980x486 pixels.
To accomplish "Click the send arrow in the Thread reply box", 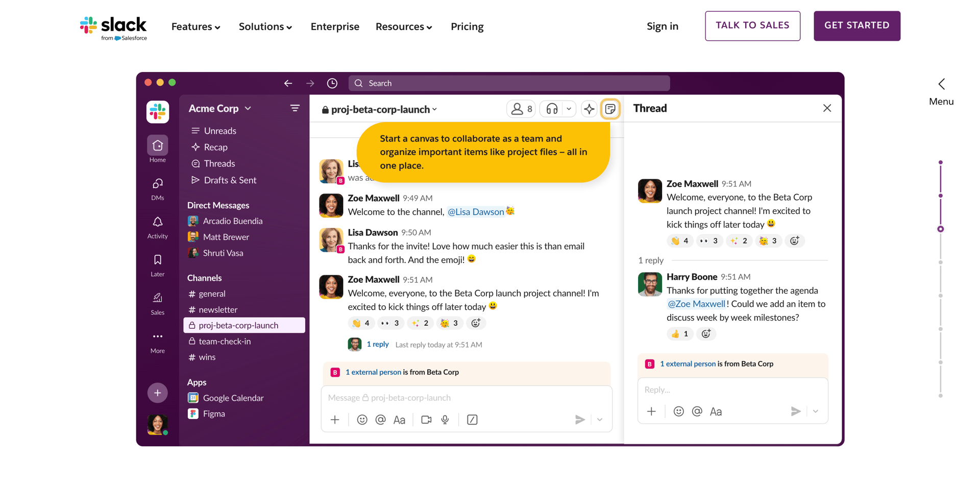I will [796, 411].
